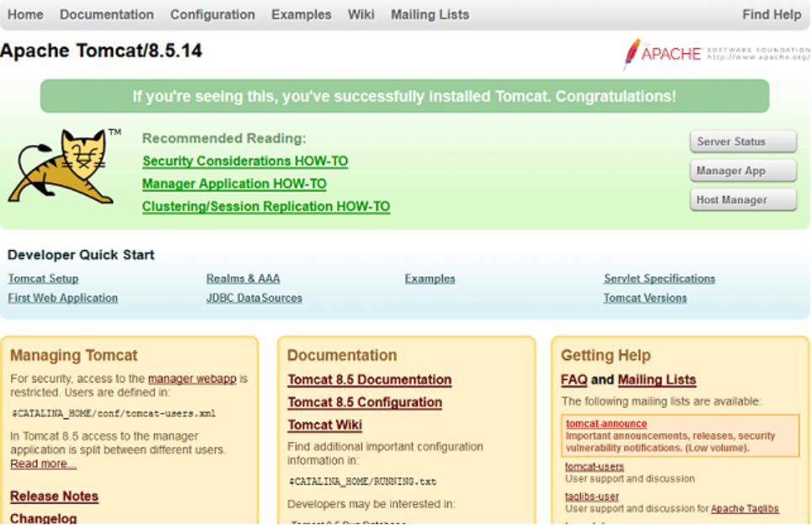812x525 pixels.
Task: Open Mailing Lists in the top navigation
Action: coord(430,14)
